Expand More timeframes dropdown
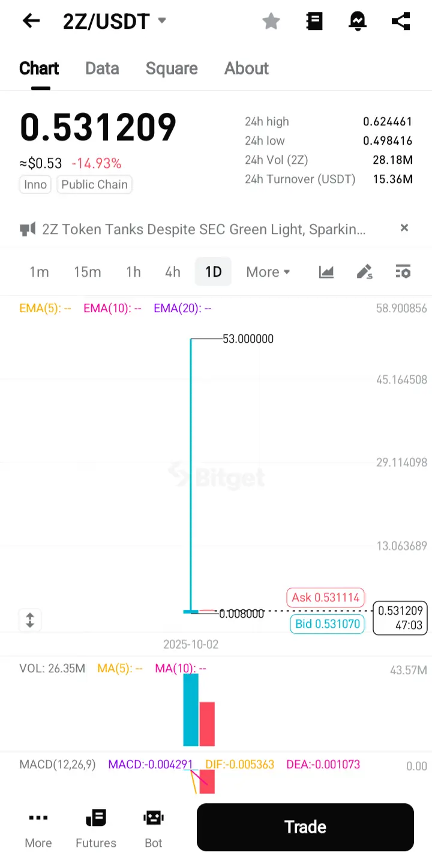The image size is (432, 868). pos(268,272)
